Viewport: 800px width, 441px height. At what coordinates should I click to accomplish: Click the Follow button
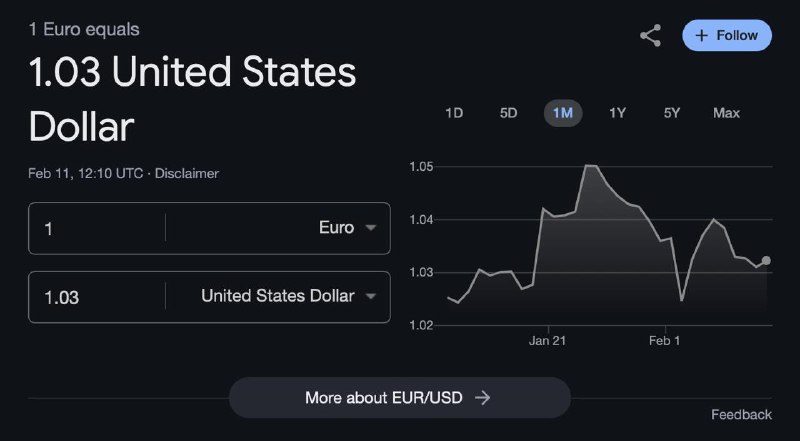[727, 35]
